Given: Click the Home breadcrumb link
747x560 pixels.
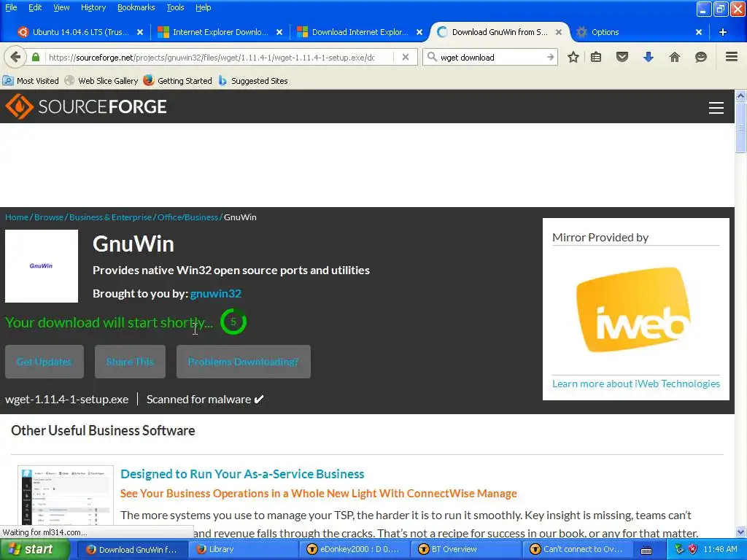Looking at the screenshot, I should coord(17,217).
